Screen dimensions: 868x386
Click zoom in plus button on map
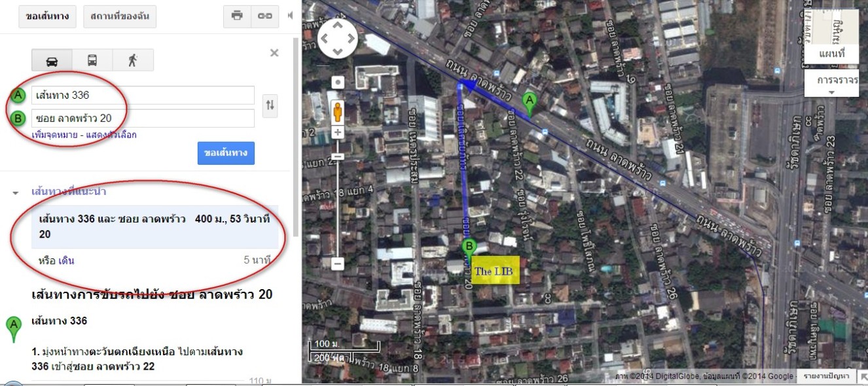coord(338,132)
